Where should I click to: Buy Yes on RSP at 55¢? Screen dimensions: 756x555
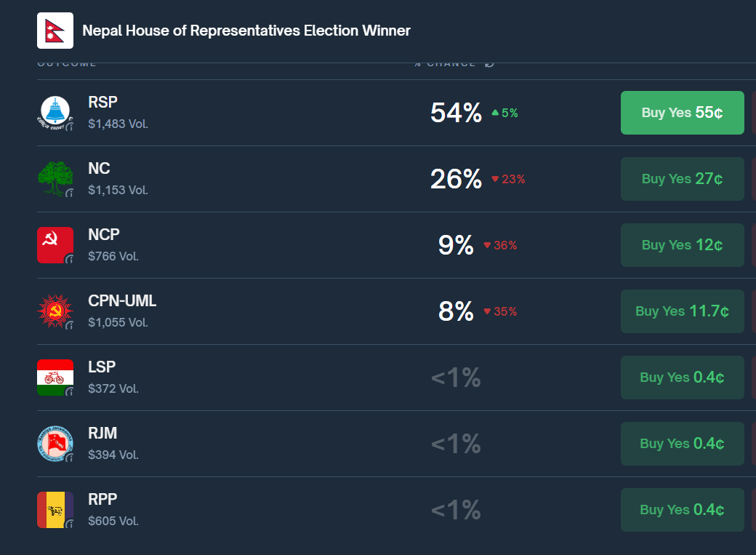pos(682,113)
